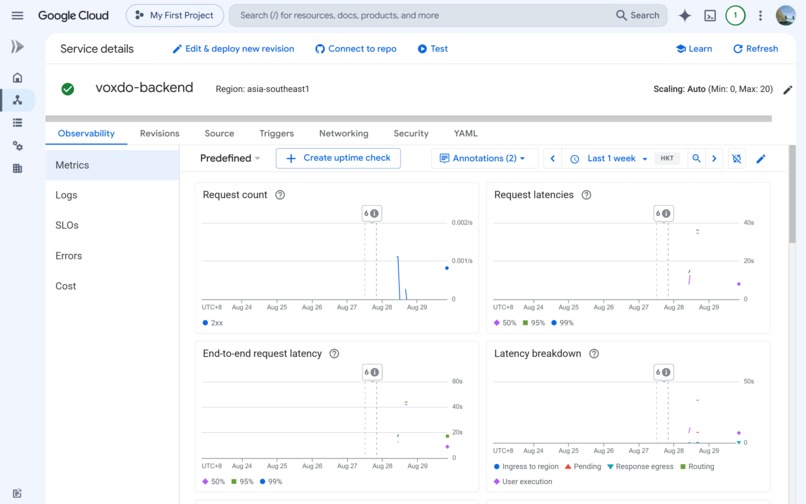Open notifications badge showing 1
806x504 pixels.
(735, 15)
